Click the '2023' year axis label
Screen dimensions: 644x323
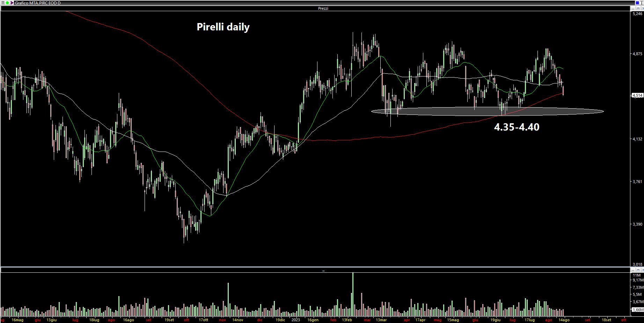coord(295,320)
